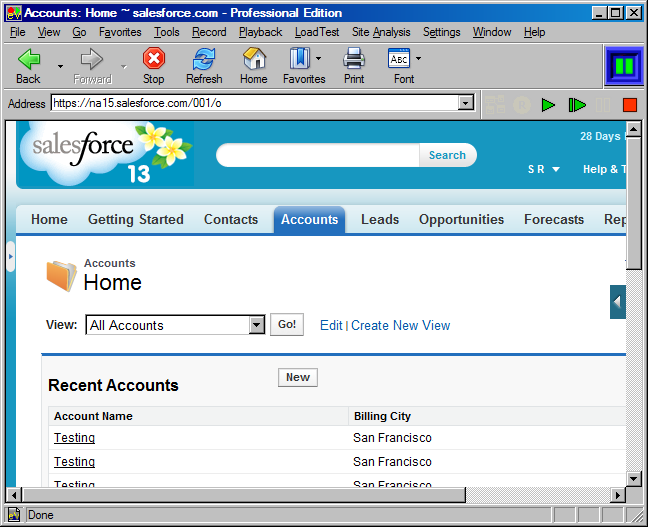Click the Print printer icon
This screenshot has height=527, width=648.
pyautogui.click(x=354, y=58)
